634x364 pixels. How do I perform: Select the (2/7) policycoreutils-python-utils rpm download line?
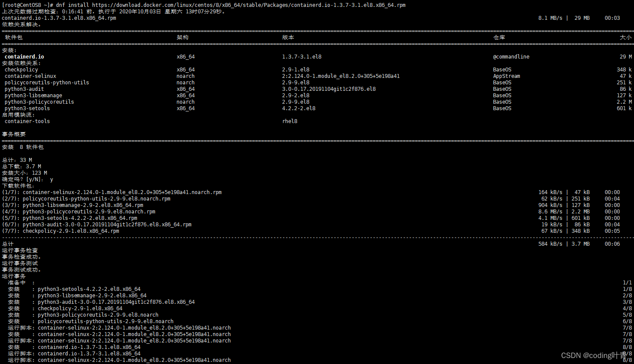(86, 199)
